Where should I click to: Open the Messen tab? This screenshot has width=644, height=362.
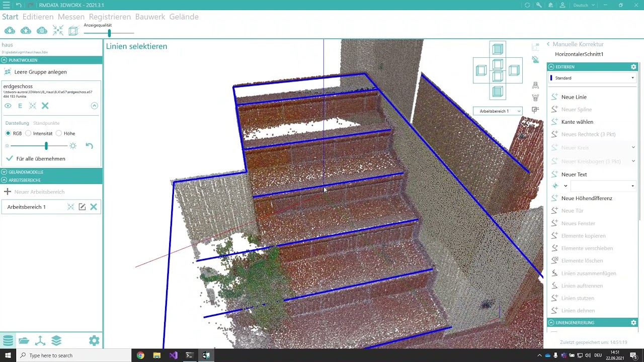click(x=71, y=17)
